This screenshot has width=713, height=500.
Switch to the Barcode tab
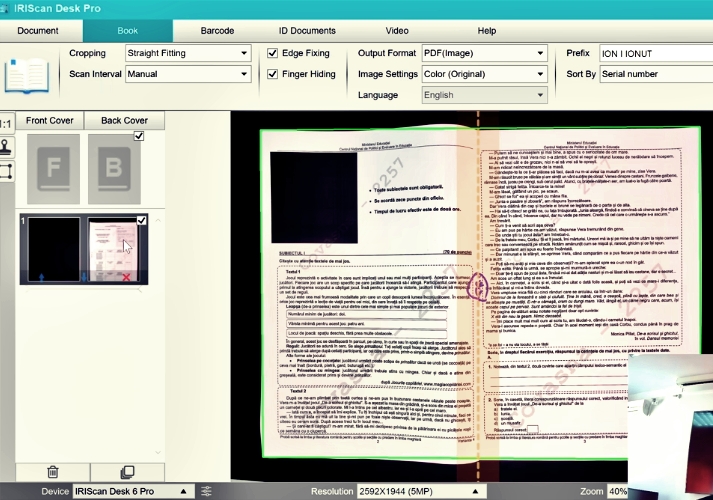(217, 31)
